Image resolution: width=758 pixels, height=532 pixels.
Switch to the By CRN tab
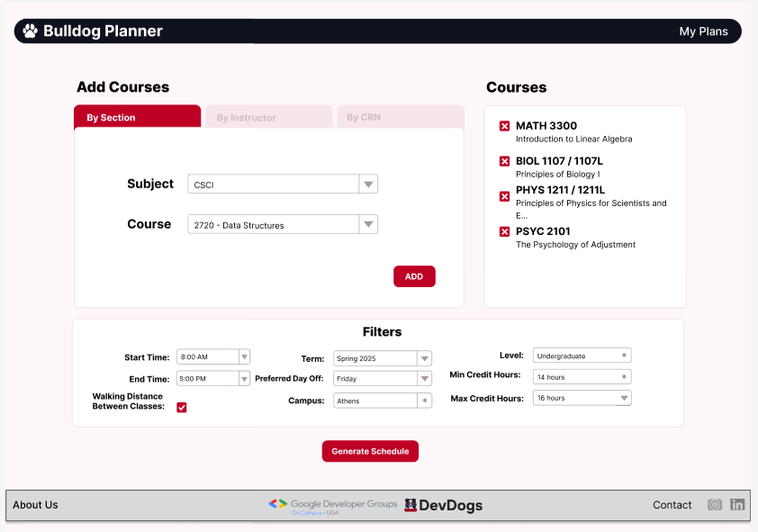pos(400,117)
